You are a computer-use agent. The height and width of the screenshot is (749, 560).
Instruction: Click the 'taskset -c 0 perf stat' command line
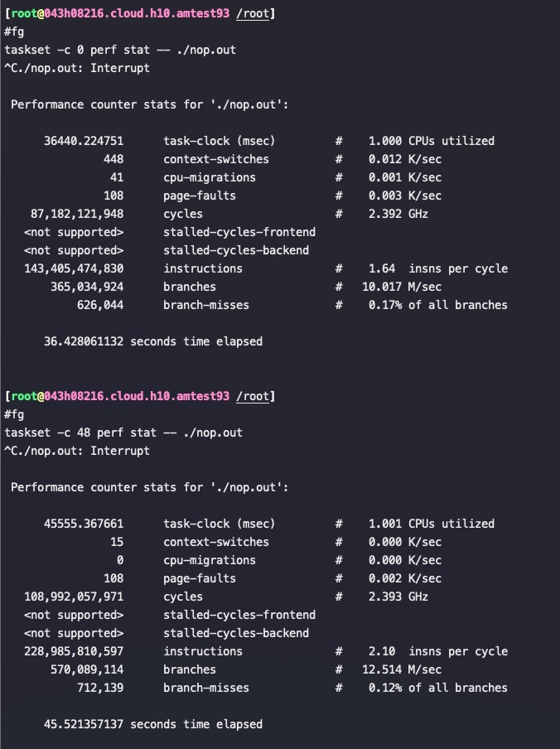tap(120, 50)
